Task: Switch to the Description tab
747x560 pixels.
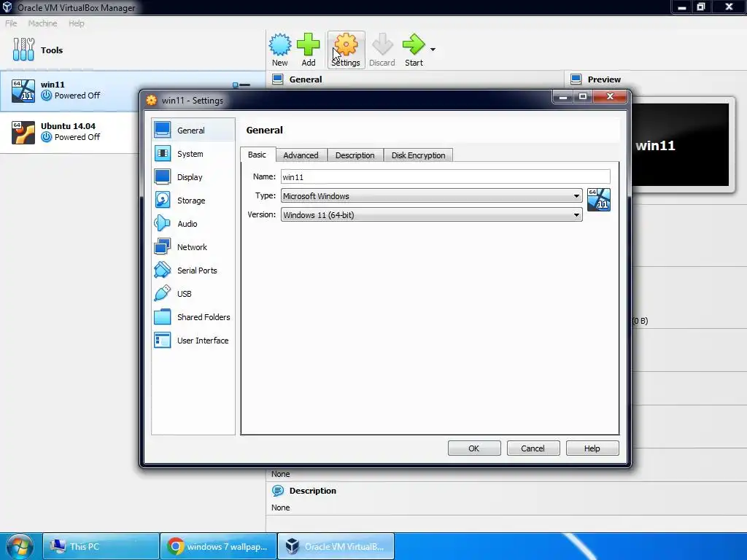Action: tap(355, 155)
